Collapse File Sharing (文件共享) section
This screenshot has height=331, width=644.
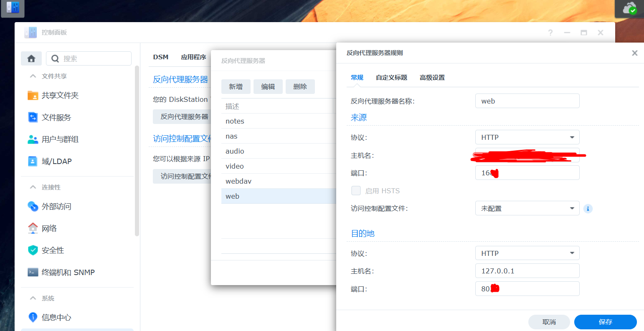[x=33, y=76]
